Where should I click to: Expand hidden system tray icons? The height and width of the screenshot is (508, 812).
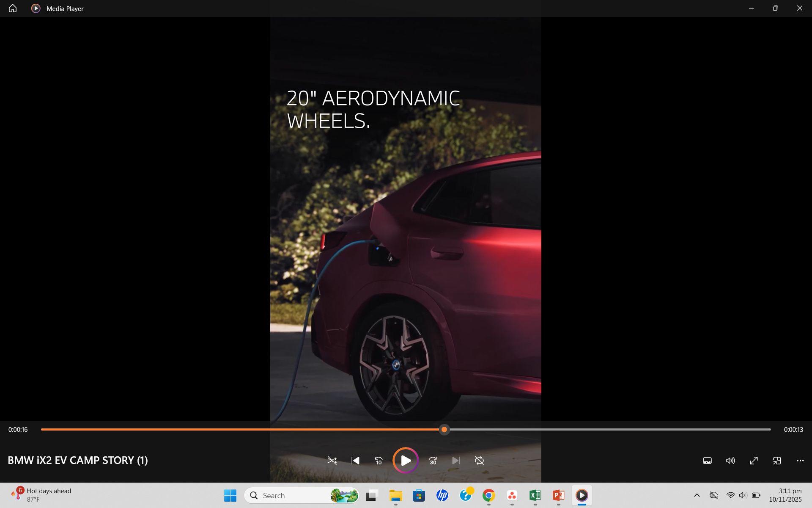[697, 495]
